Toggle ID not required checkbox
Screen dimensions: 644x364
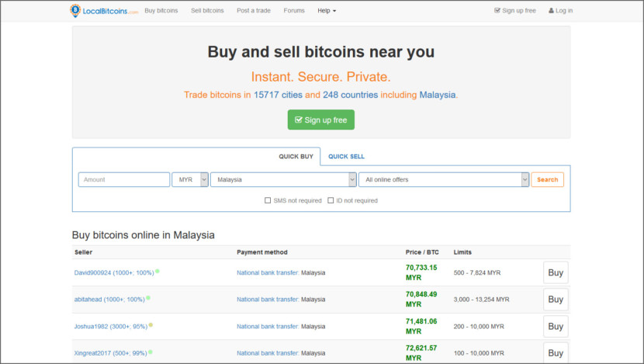tap(331, 200)
